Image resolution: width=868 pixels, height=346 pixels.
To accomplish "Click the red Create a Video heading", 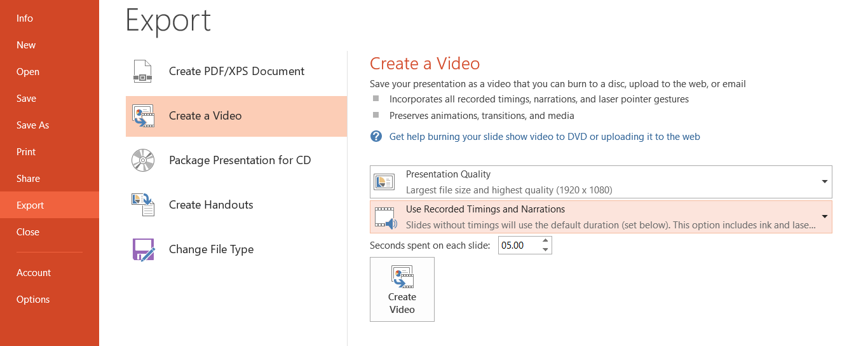I will click(425, 64).
